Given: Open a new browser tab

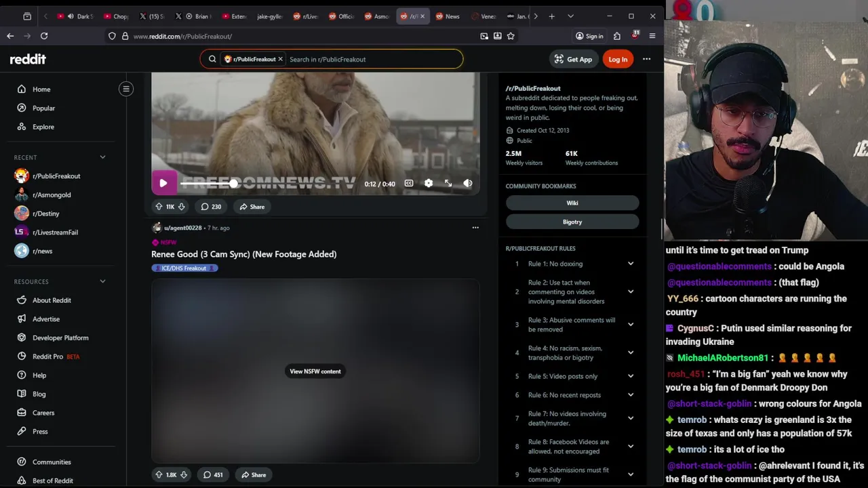Looking at the screenshot, I should [x=551, y=16].
